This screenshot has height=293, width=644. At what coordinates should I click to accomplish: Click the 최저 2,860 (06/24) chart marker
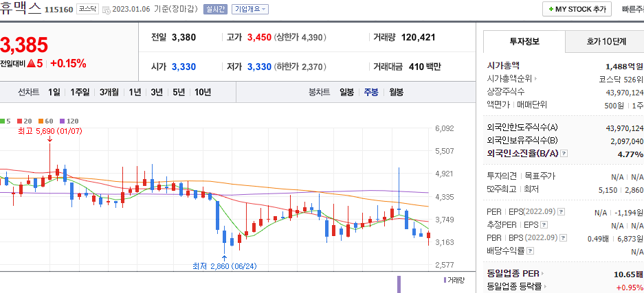(x=224, y=266)
